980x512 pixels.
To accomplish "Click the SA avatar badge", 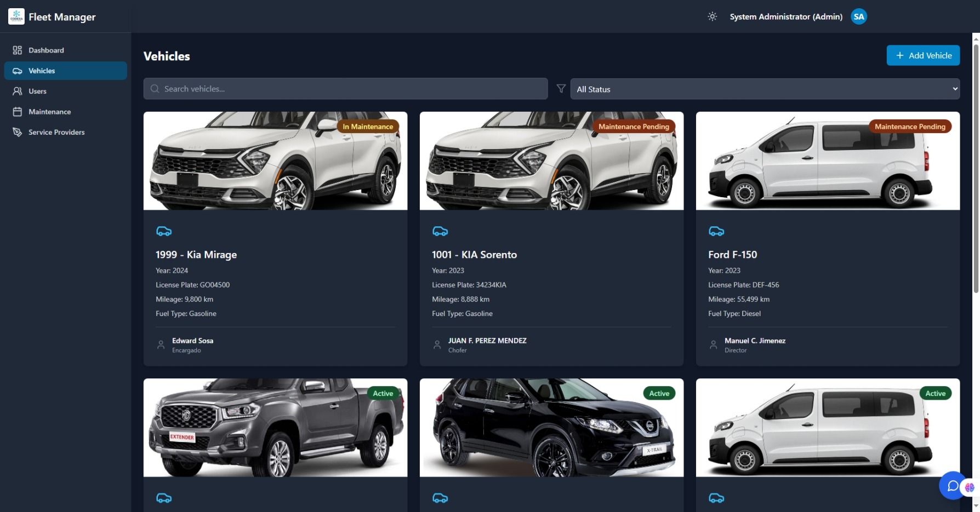I will click(858, 16).
